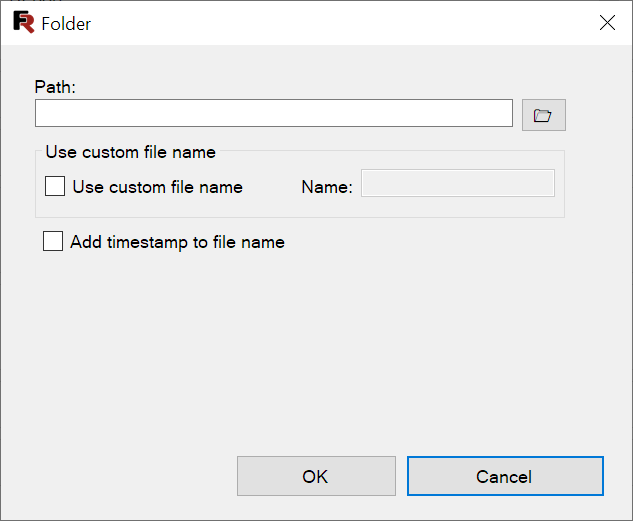The width and height of the screenshot is (633, 521).
Task: Click the 'Use custom file name' group box heading
Action: click(130, 153)
